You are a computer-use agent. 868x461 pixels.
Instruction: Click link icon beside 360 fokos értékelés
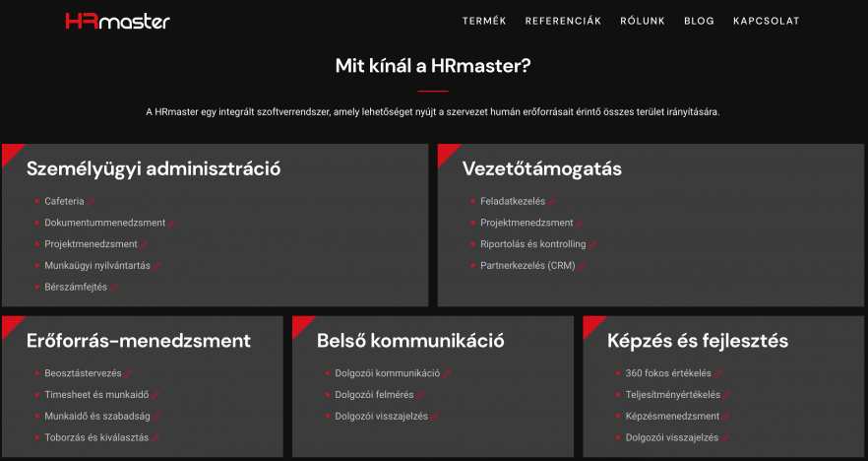coord(717,374)
